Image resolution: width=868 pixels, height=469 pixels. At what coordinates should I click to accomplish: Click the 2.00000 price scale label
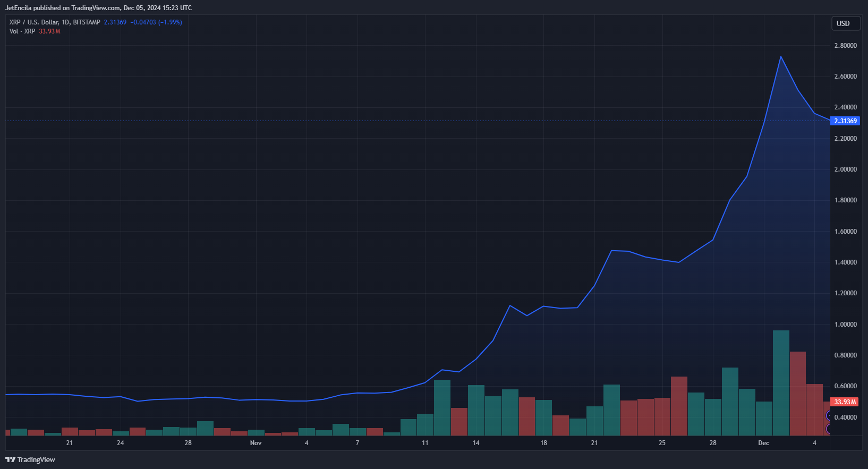pos(845,169)
